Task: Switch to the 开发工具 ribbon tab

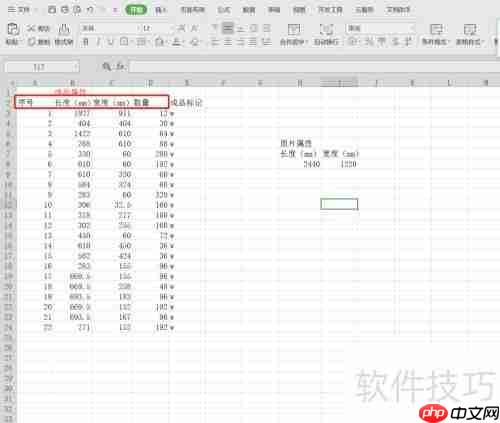Action: point(330,10)
